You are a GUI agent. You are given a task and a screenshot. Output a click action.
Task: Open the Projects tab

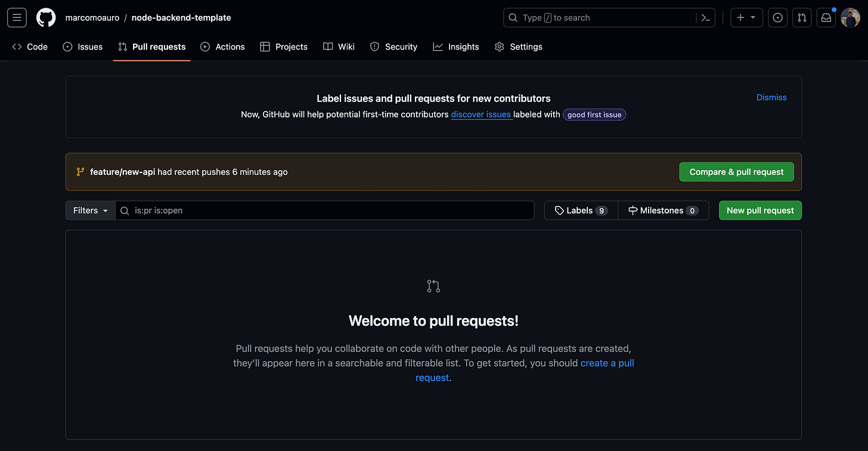pos(284,47)
